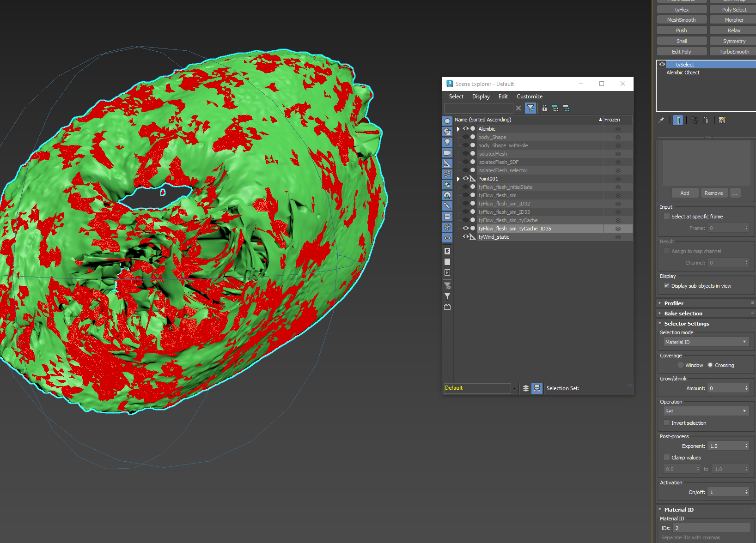756x543 pixels.
Task: Expand the Bake selection rollout
Action: [x=683, y=314]
